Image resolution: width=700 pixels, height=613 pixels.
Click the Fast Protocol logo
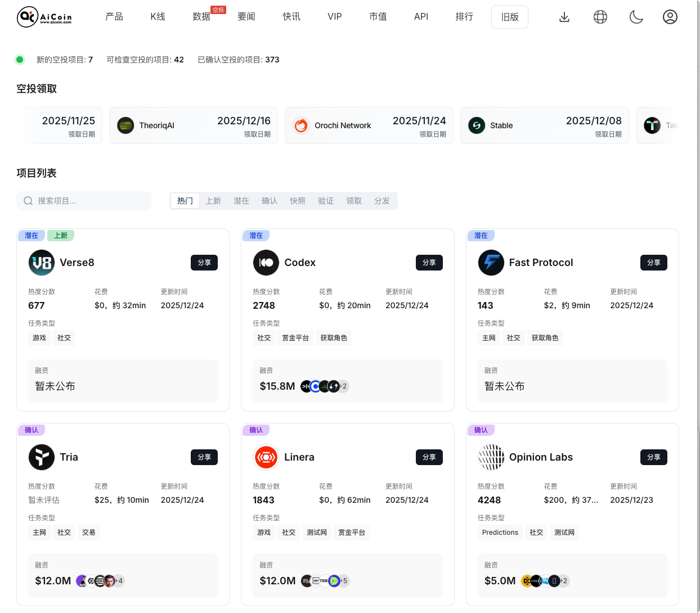tap(491, 263)
